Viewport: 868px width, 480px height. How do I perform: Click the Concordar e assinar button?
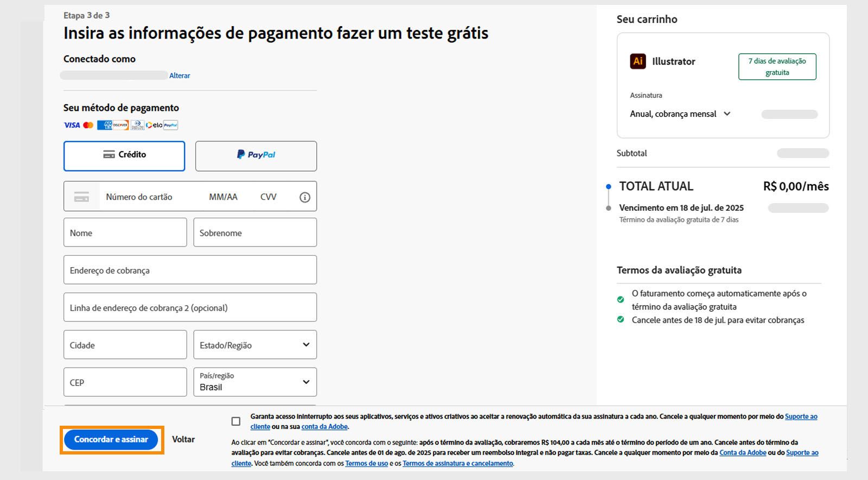111,439
